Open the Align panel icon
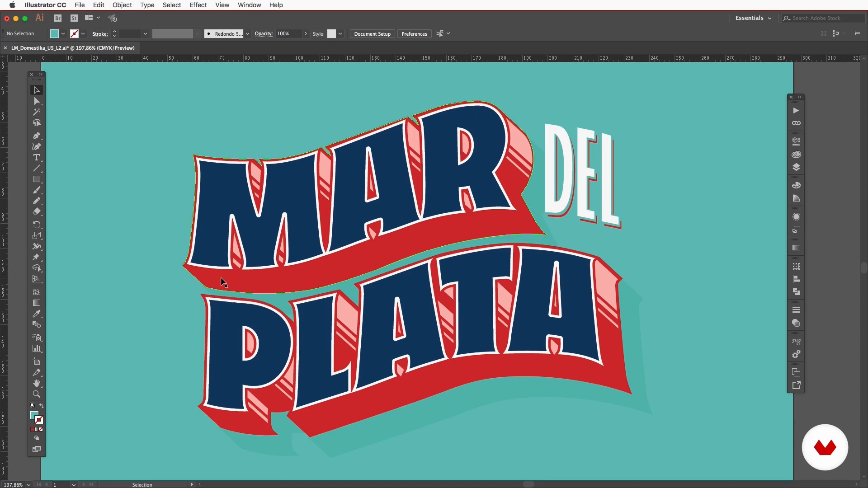Screen dimensions: 868x488 pyautogui.click(x=796, y=279)
